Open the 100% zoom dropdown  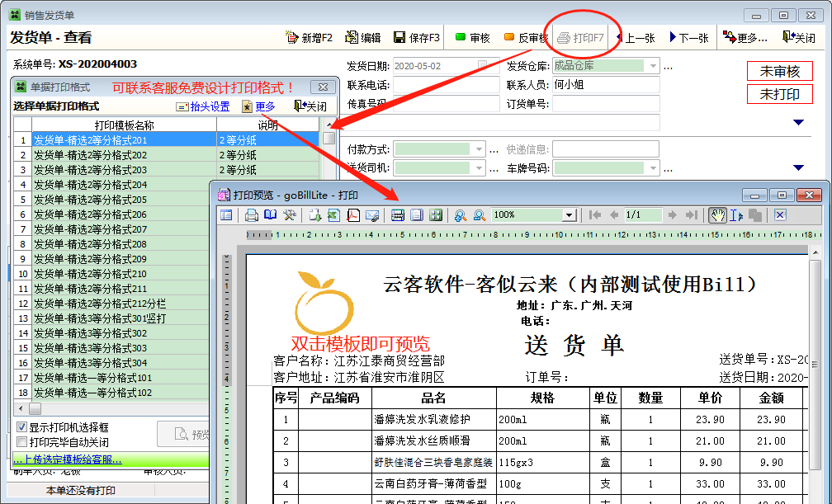pyautogui.click(x=570, y=214)
